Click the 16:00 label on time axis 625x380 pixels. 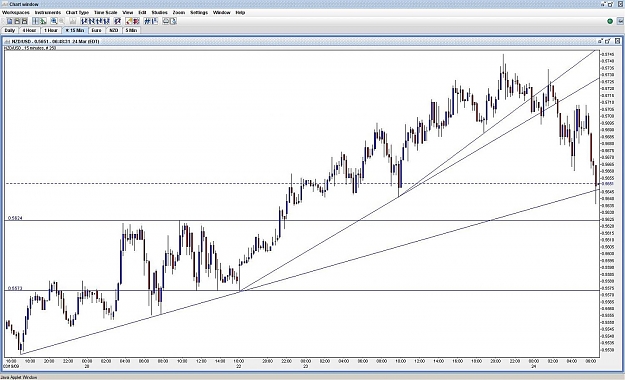click(239, 361)
